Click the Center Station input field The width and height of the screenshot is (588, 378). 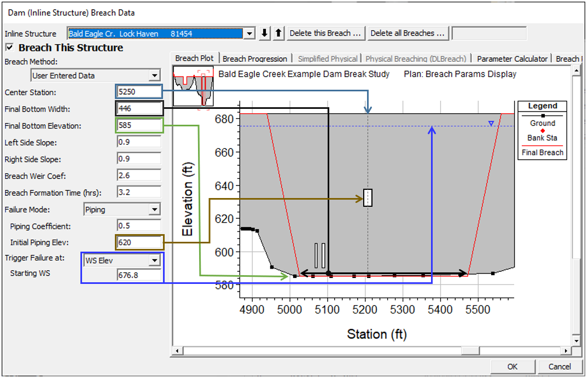point(139,92)
